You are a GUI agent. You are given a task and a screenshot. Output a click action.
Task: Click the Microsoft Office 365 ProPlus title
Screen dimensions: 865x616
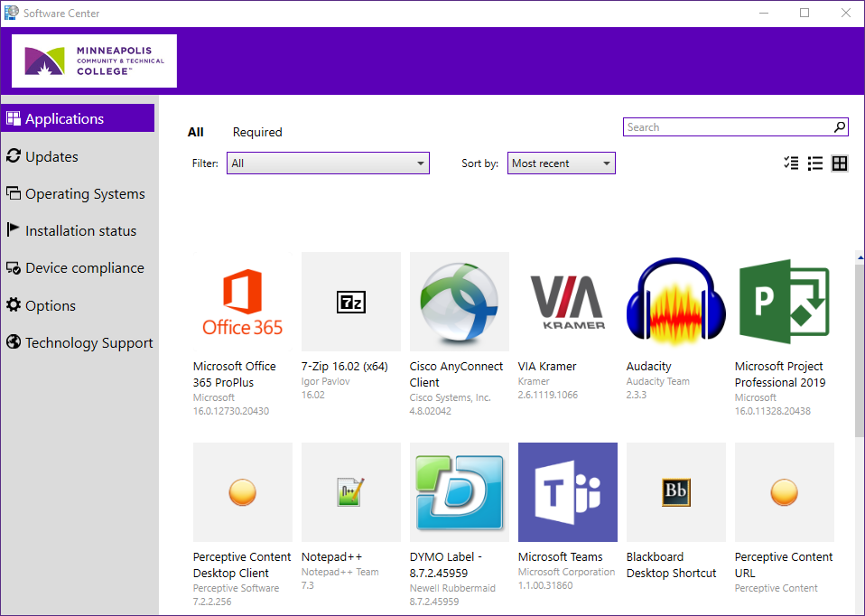tap(235, 374)
